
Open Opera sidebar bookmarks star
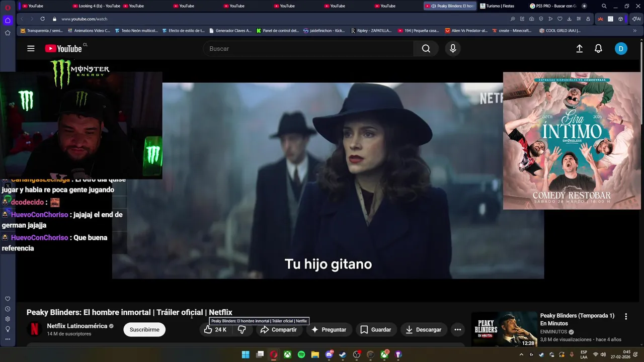(8, 33)
